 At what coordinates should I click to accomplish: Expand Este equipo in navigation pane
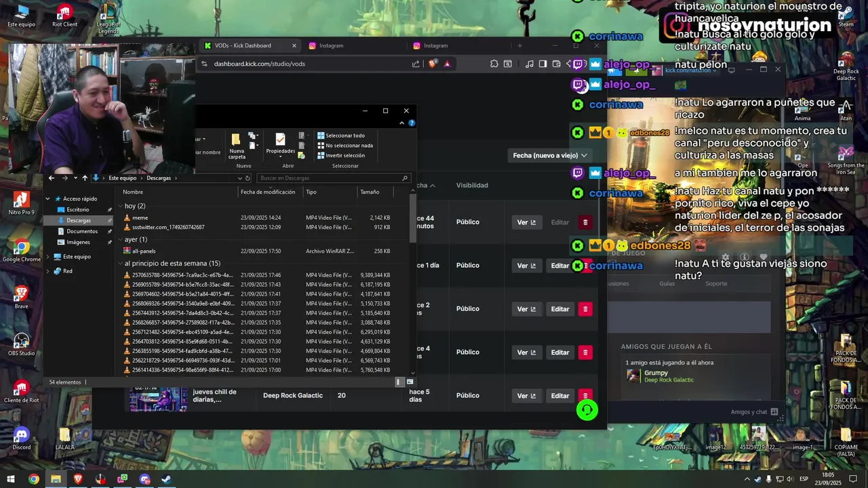pos(47,257)
